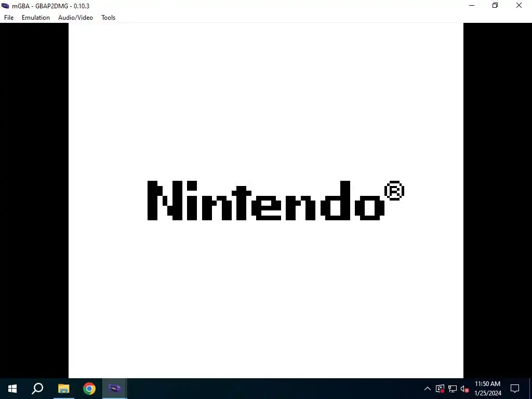532x399 pixels.
Task: Select the mGBA taskbar button
Action: pyautogui.click(x=115, y=389)
